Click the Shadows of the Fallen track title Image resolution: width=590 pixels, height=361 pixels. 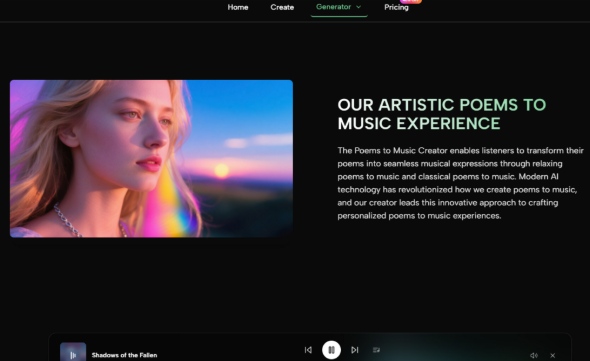[x=125, y=355]
